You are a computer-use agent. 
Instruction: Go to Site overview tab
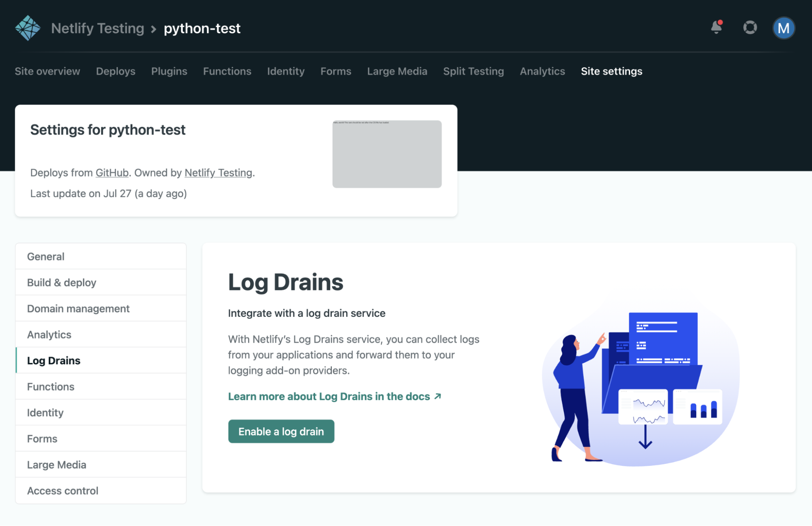[48, 71]
